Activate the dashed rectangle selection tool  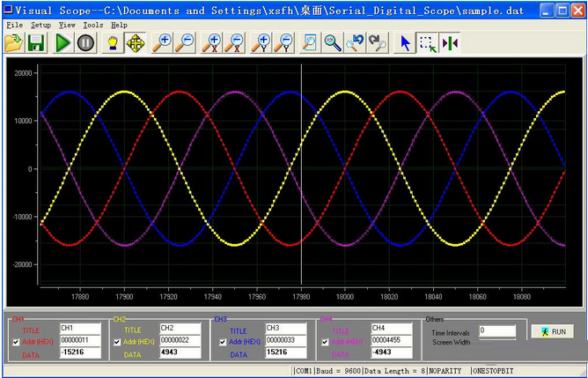(427, 42)
